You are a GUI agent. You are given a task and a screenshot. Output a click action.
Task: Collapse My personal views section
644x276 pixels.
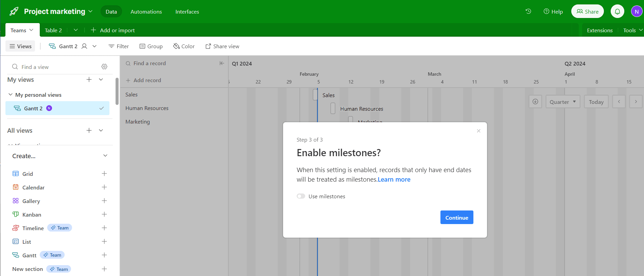pyautogui.click(x=11, y=95)
